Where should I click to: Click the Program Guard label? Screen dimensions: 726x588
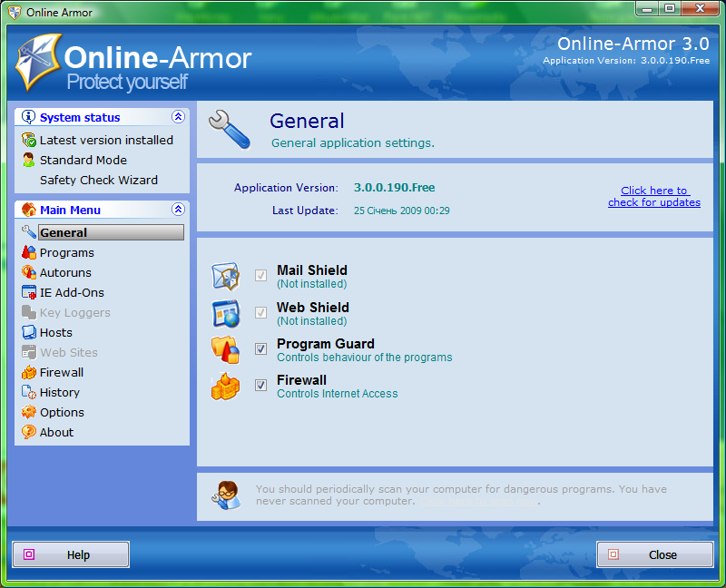[x=326, y=344]
